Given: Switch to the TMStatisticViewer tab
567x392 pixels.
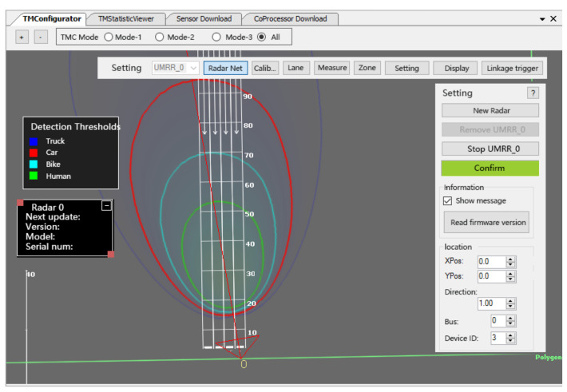Looking at the screenshot, I should (x=126, y=18).
